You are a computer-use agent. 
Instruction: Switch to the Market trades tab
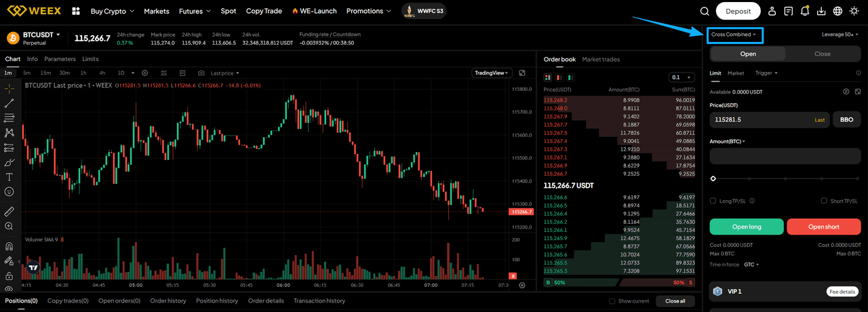pyautogui.click(x=601, y=60)
